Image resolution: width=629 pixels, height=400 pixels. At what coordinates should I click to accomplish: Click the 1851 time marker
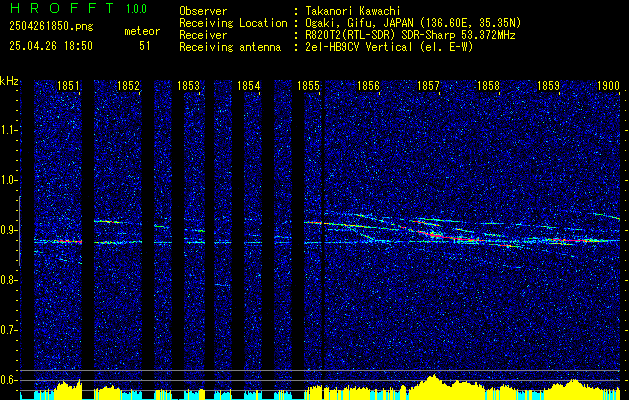point(68,86)
